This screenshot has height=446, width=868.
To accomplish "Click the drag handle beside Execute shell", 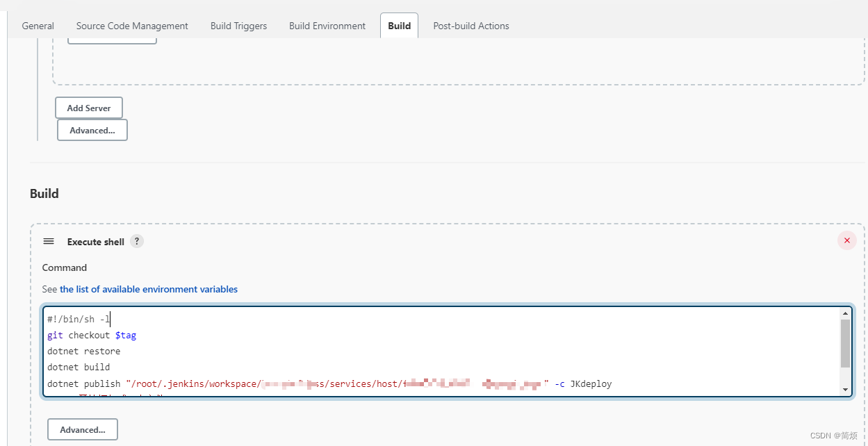I will click(x=49, y=242).
